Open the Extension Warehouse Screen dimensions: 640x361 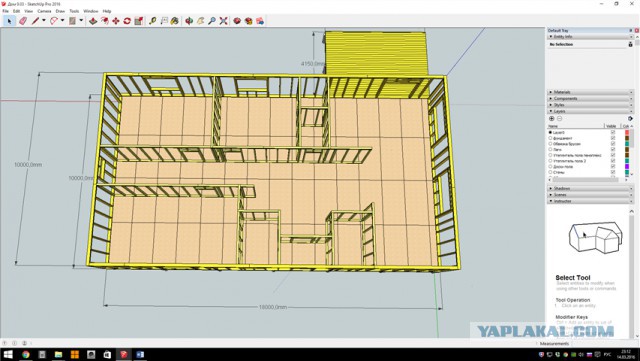(249, 20)
